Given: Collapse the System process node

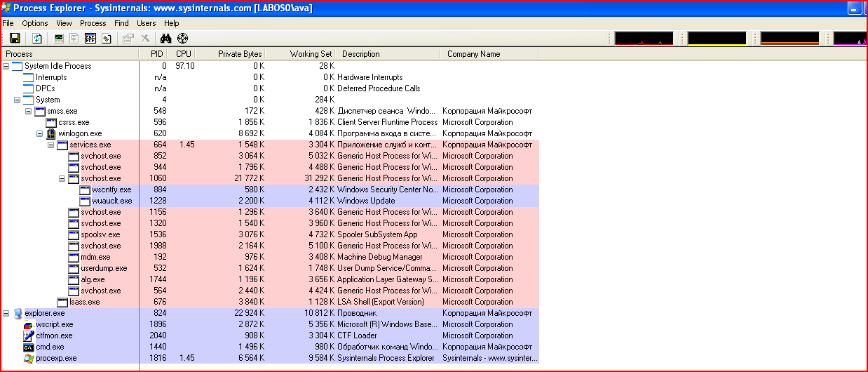Looking at the screenshot, I should pyautogui.click(x=18, y=100).
